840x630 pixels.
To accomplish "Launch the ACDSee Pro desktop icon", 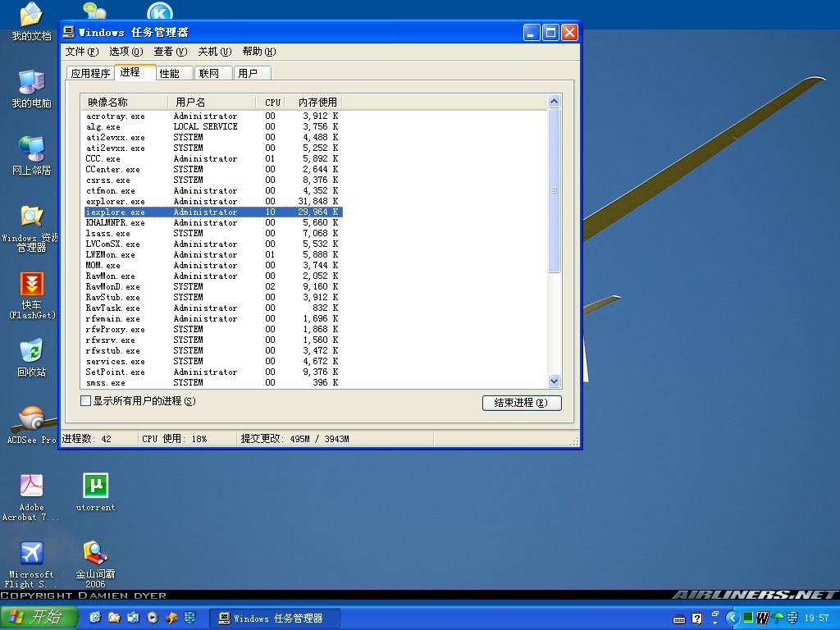I will (31, 425).
